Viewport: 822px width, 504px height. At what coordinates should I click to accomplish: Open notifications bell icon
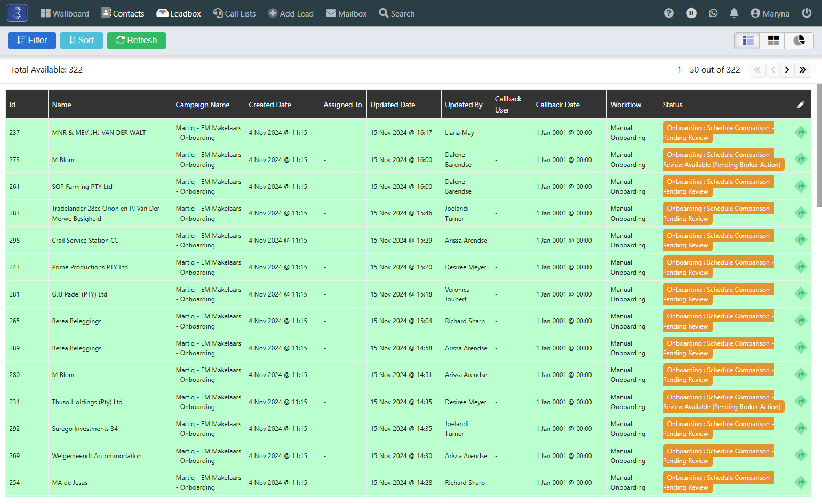tap(734, 13)
